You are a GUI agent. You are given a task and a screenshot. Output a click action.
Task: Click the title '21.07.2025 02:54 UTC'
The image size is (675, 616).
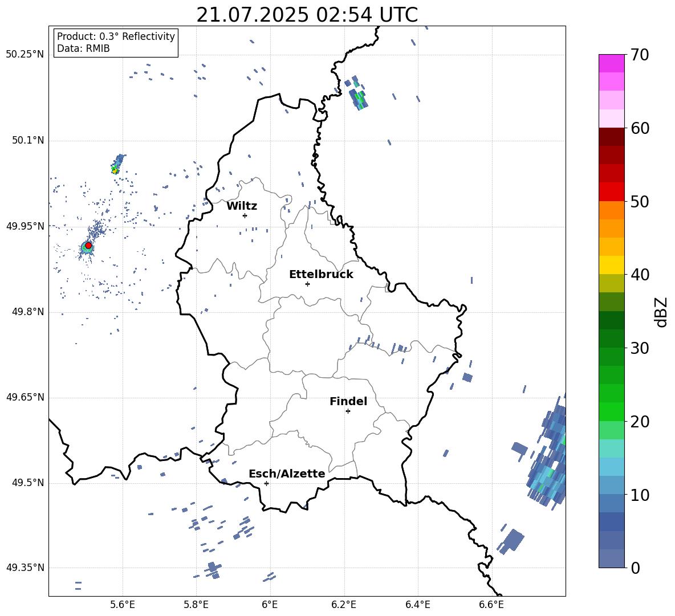point(307,15)
